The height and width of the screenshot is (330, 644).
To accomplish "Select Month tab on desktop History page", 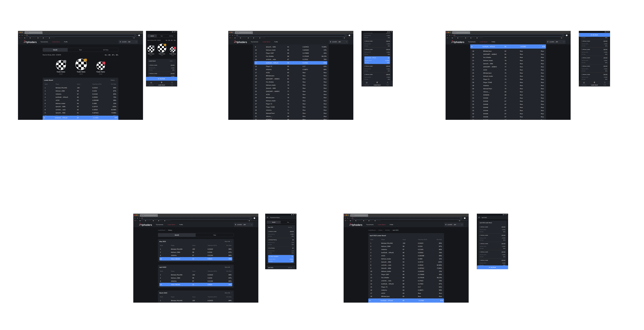I will tap(177, 235).
